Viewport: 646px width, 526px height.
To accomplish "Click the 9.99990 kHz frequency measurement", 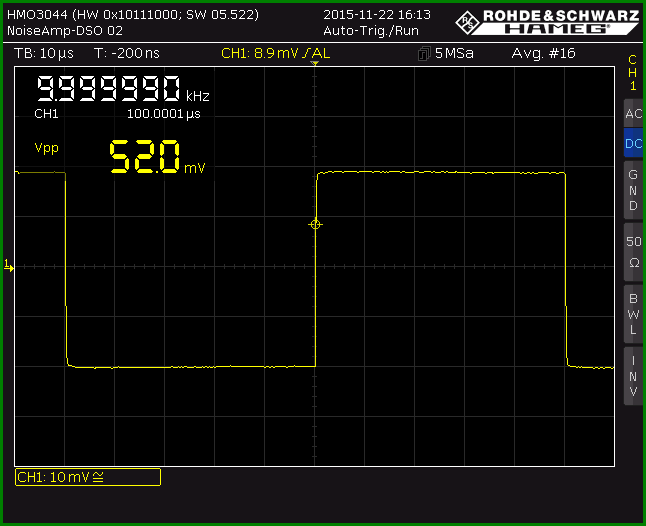I will [123, 89].
